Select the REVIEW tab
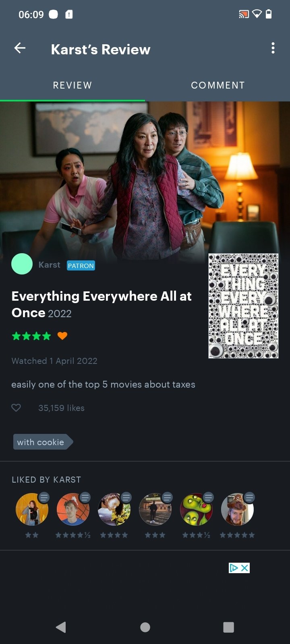The image size is (290, 644). (x=72, y=85)
